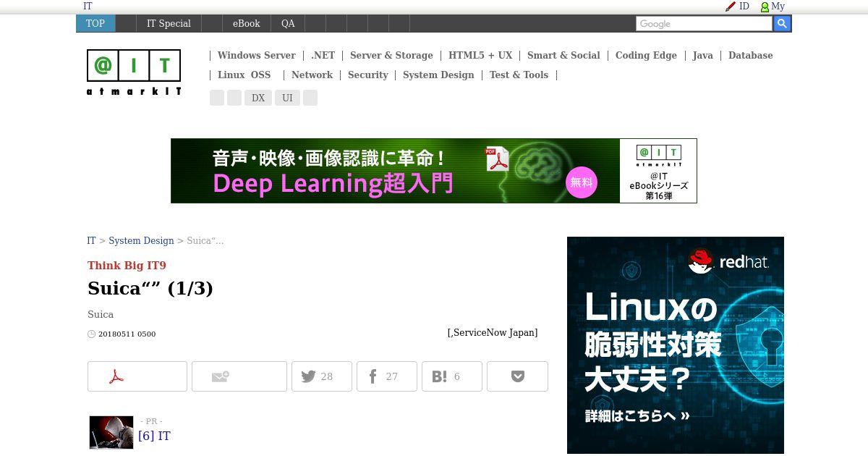
Task: Go to Windows Server category
Action: pos(256,56)
